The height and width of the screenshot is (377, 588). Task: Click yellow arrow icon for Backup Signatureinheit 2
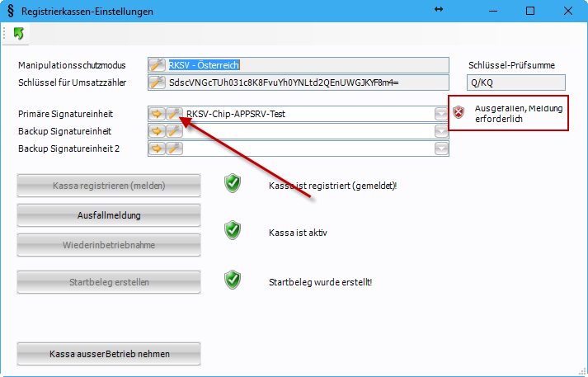click(157, 148)
